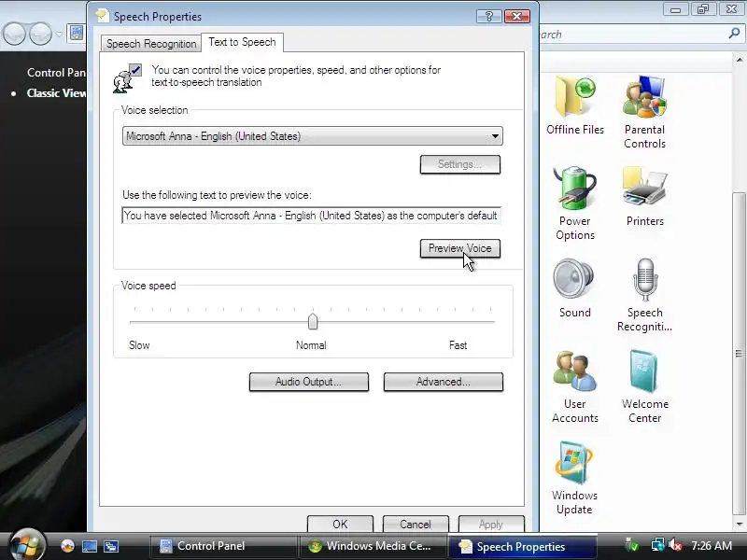The height and width of the screenshot is (560, 747).
Task: Click the muted volume tray icon
Action: tap(675, 545)
